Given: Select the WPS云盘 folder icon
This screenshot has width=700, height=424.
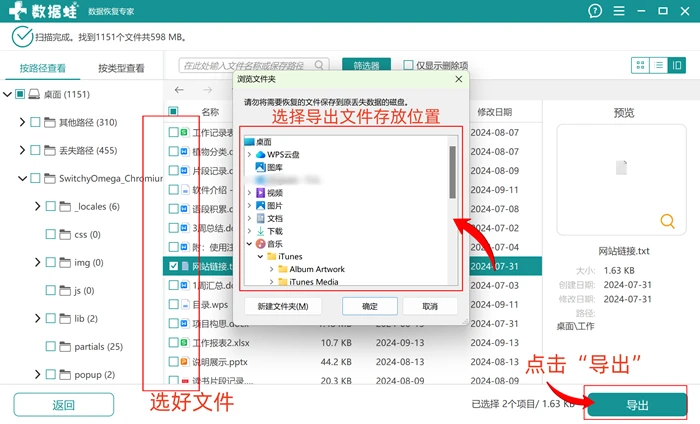Looking at the screenshot, I should pyautogui.click(x=260, y=154).
